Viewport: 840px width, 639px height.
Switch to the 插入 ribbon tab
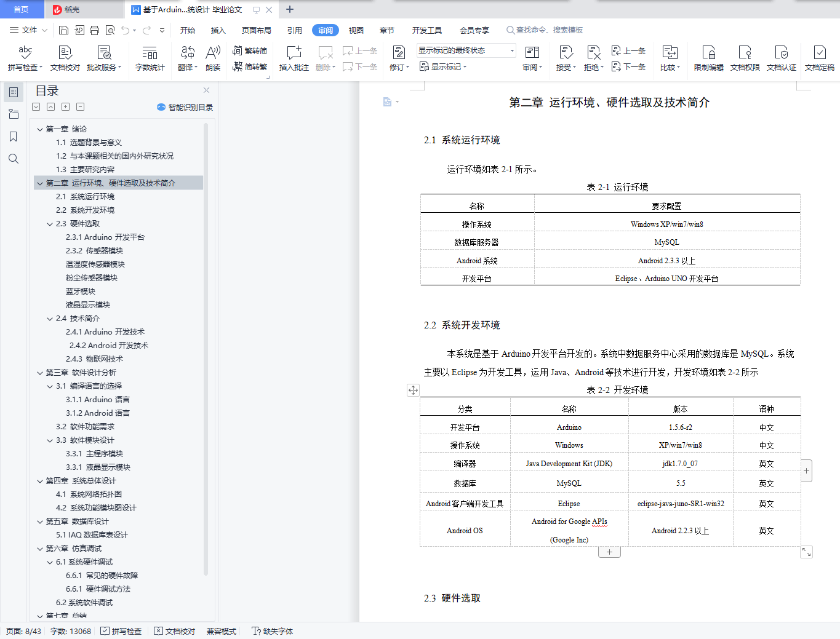[x=218, y=30]
